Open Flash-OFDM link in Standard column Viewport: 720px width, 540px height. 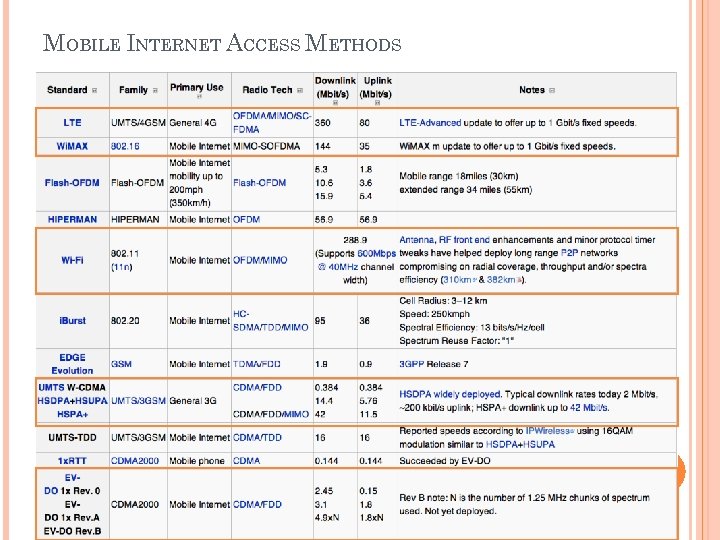pos(72,183)
